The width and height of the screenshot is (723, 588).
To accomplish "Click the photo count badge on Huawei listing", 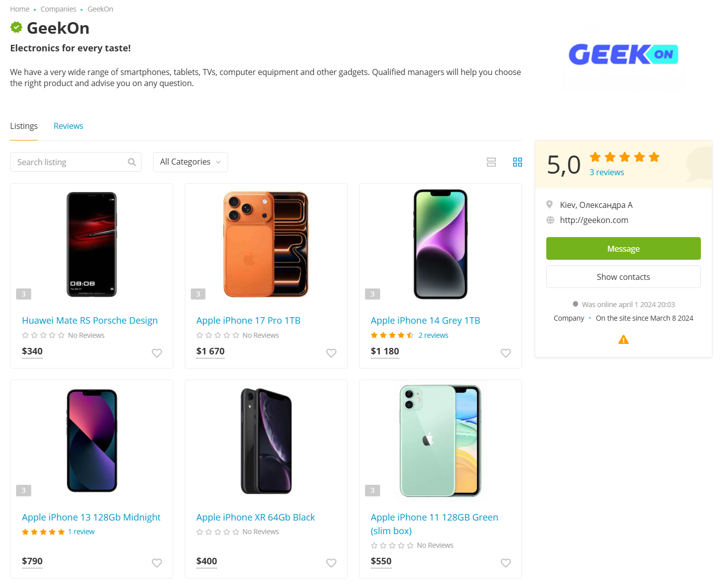I will click(24, 294).
